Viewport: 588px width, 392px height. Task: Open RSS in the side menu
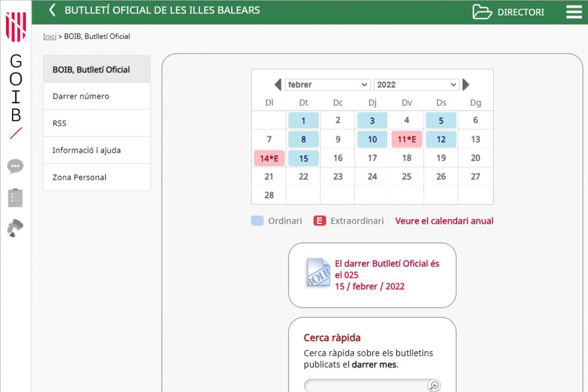click(97, 123)
